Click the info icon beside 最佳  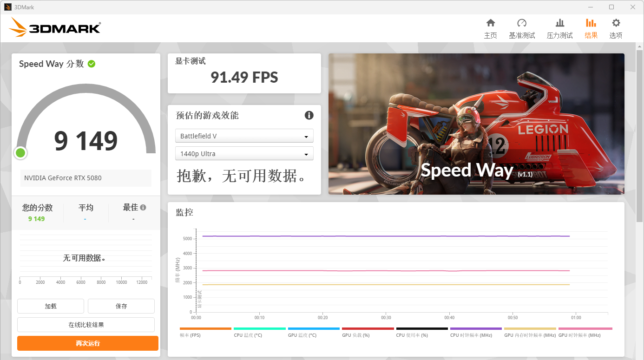[x=143, y=208]
